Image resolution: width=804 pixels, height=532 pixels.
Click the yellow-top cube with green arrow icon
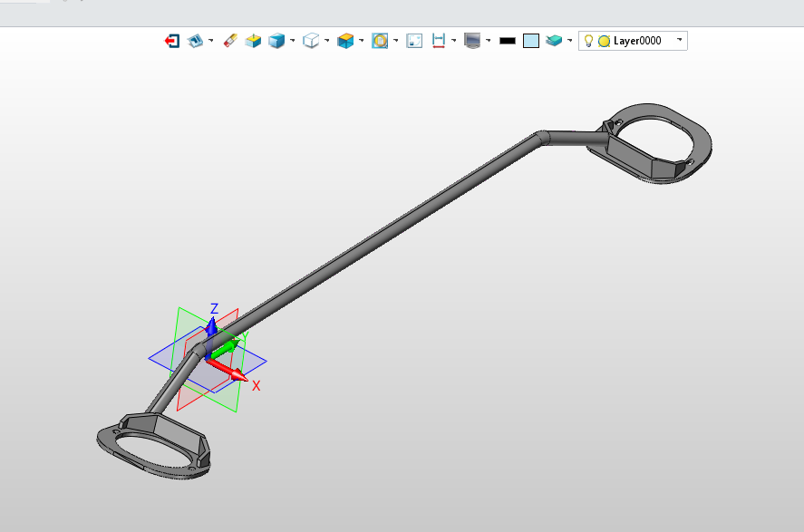pos(253,41)
